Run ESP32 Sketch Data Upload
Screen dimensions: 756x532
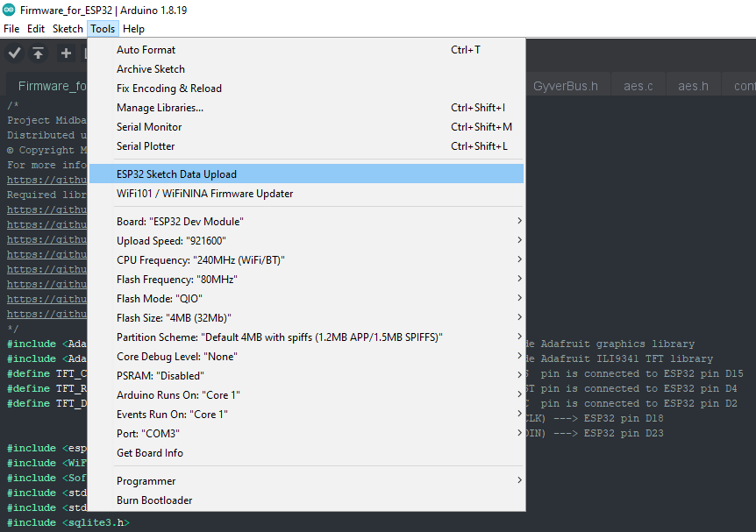pos(306,174)
